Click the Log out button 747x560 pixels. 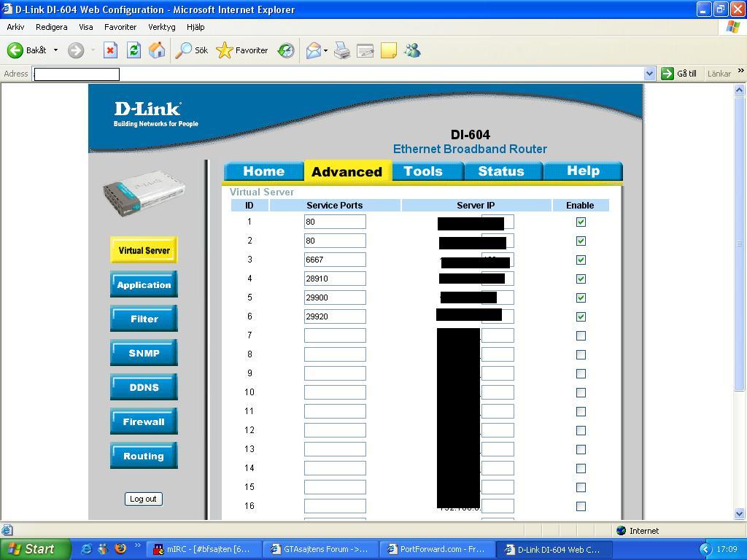144,499
